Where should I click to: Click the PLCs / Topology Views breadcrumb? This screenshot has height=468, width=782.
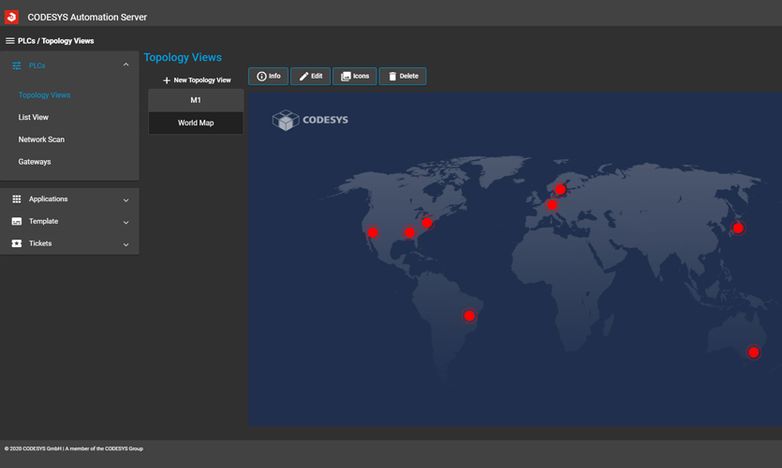56,41
